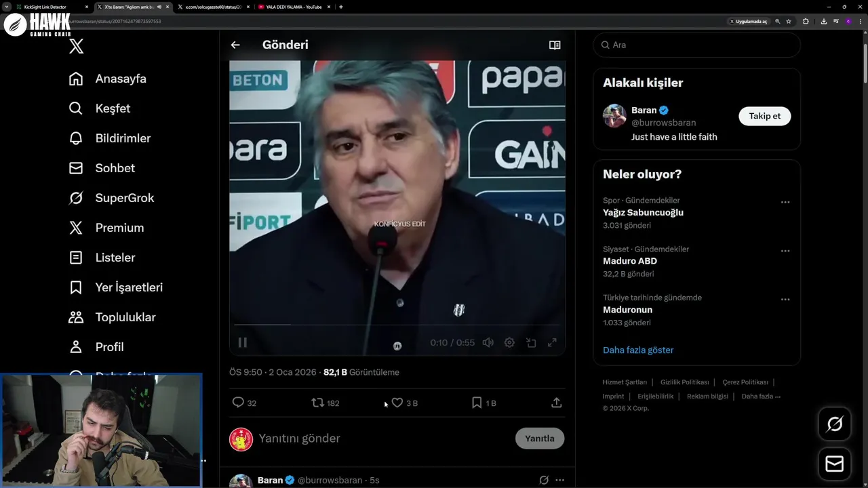Switch to YALA DEDİ YALAMA YouTube tab
The width and height of the screenshot is (868, 488).
tap(294, 7)
